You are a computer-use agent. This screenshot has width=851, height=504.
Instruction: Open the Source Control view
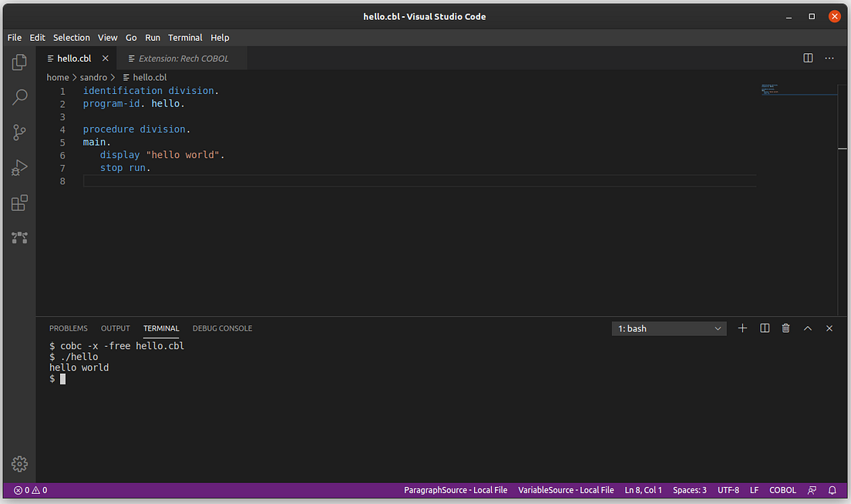[19, 133]
